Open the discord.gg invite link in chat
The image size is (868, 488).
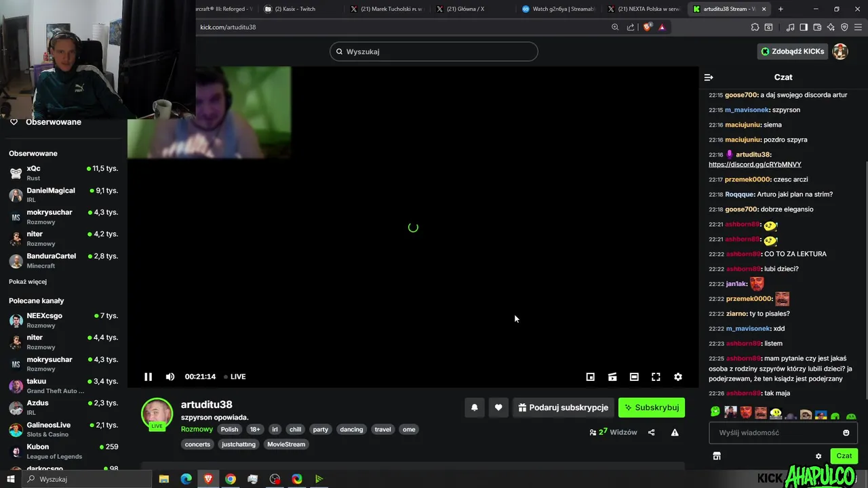tap(755, 165)
